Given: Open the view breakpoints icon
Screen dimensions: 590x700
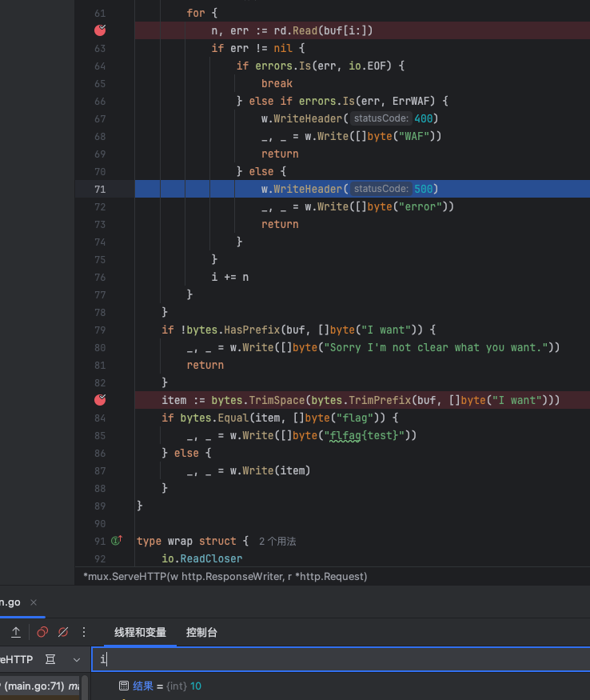Looking at the screenshot, I should [x=42, y=632].
